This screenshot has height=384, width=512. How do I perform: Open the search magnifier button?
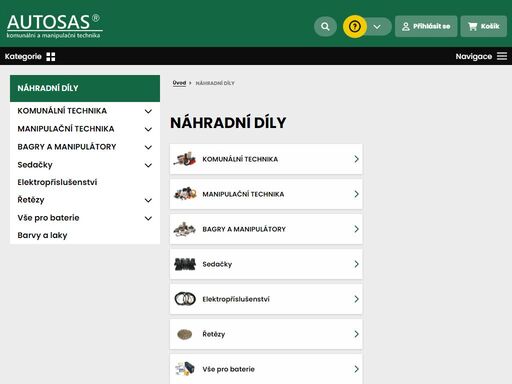tap(325, 26)
